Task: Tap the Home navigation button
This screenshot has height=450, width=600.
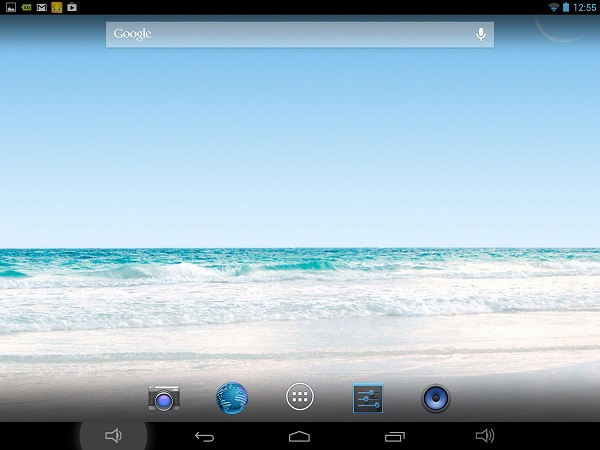Action: pyautogui.click(x=299, y=436)
